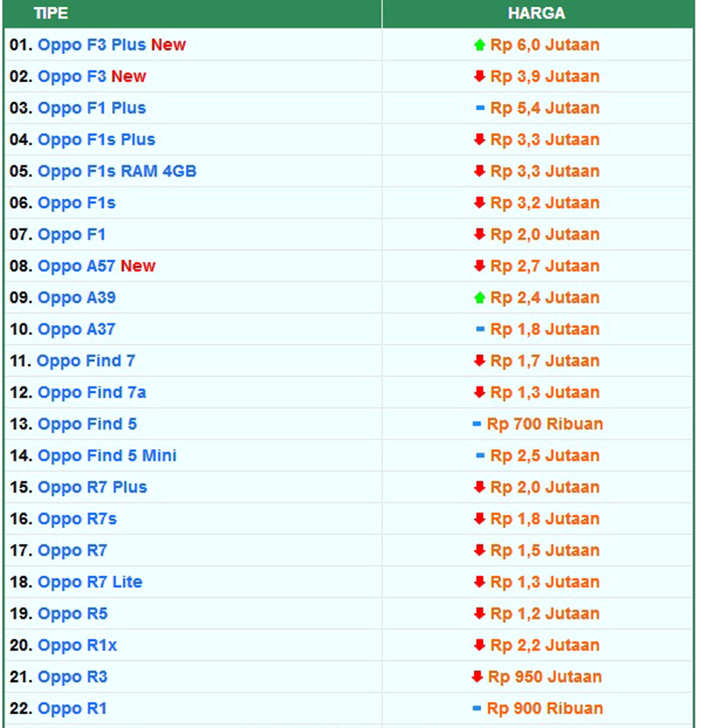
Task: Open the Oppo R1x link
Action: 77,645
